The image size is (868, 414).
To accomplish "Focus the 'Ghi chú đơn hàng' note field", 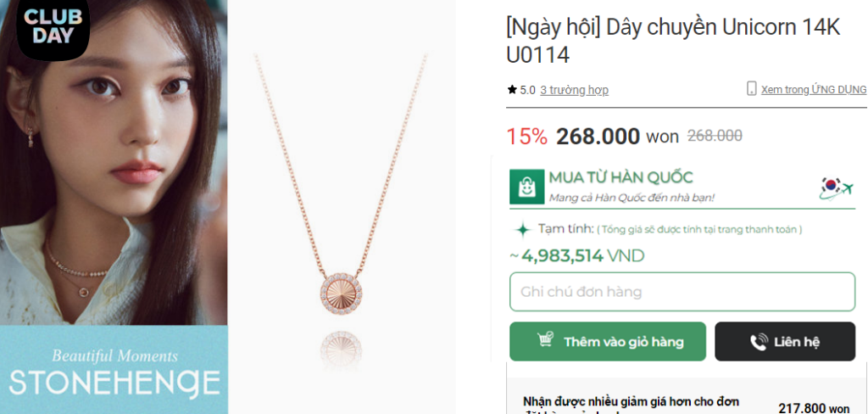I will pos(682,292).
